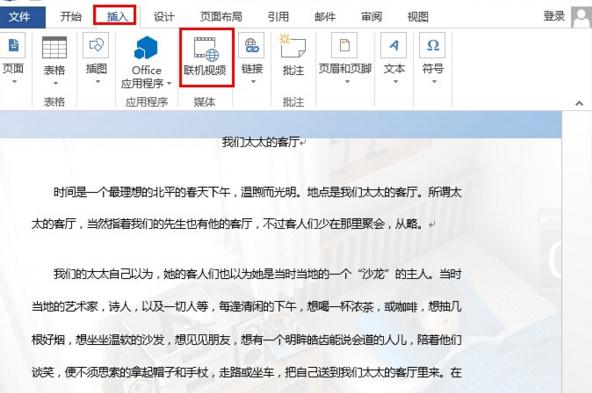
Task: Expand the 符号 dropdown arrow
Action: pyautogui.click(x=434, y=82)
